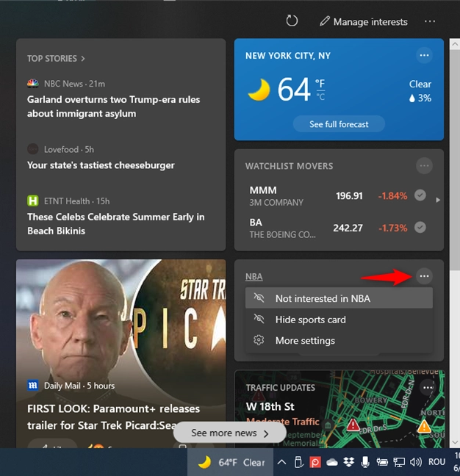Click See more news button
The image size is (460, 476).
(x=229, y=433)
